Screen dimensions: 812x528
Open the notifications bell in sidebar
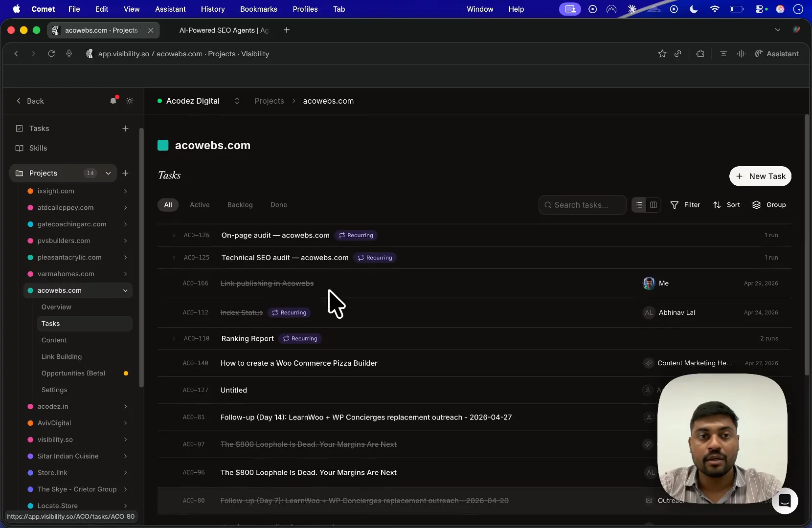[x=113, y=101]
